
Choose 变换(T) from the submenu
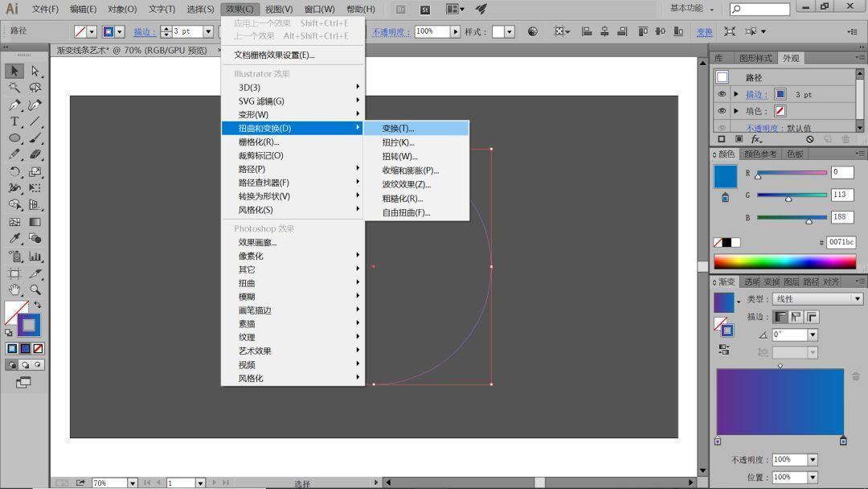coord(399,128)
